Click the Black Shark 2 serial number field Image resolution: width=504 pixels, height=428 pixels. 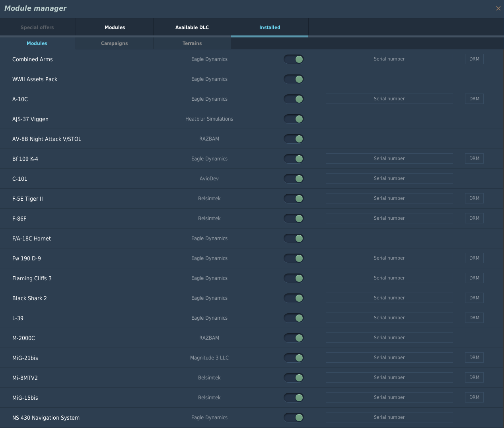click(x=389, y=298)
